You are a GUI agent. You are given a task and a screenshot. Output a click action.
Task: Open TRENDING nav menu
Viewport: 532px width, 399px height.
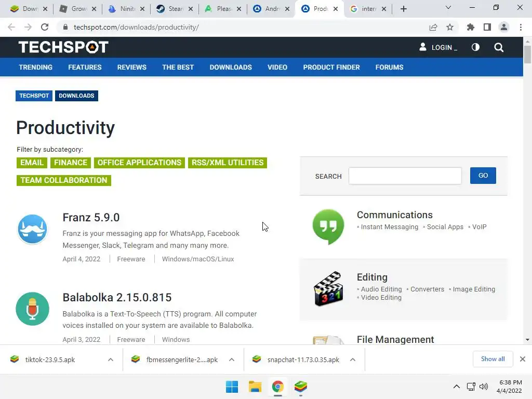(x=36, y=67)
